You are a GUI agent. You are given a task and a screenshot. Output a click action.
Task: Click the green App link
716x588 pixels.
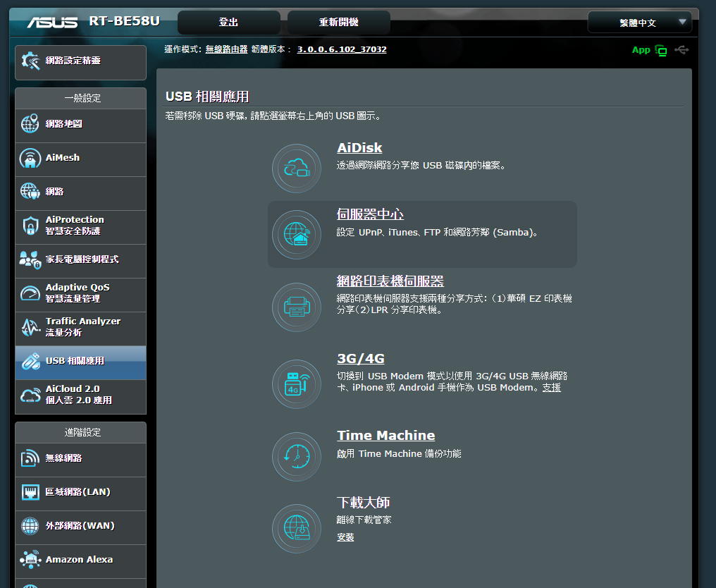point(641,50)
